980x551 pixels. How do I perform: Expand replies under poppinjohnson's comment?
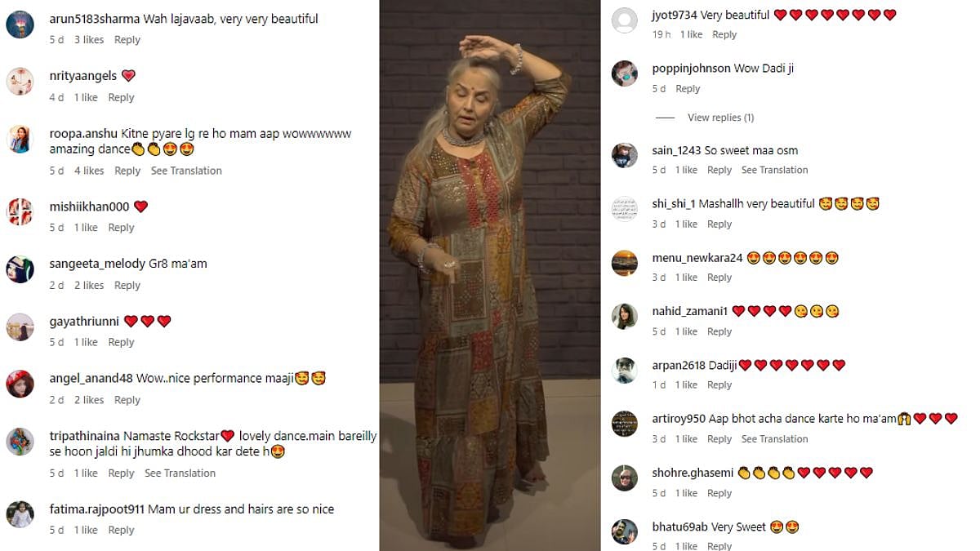click(720, 118)
